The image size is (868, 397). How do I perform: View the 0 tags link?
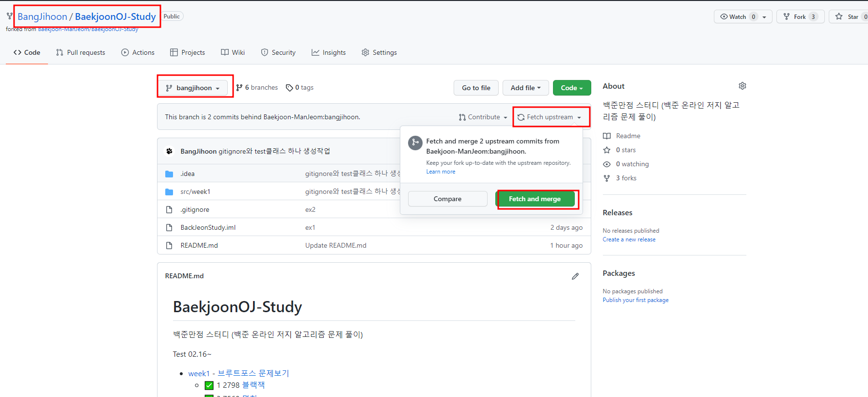(x=300, y=88)
